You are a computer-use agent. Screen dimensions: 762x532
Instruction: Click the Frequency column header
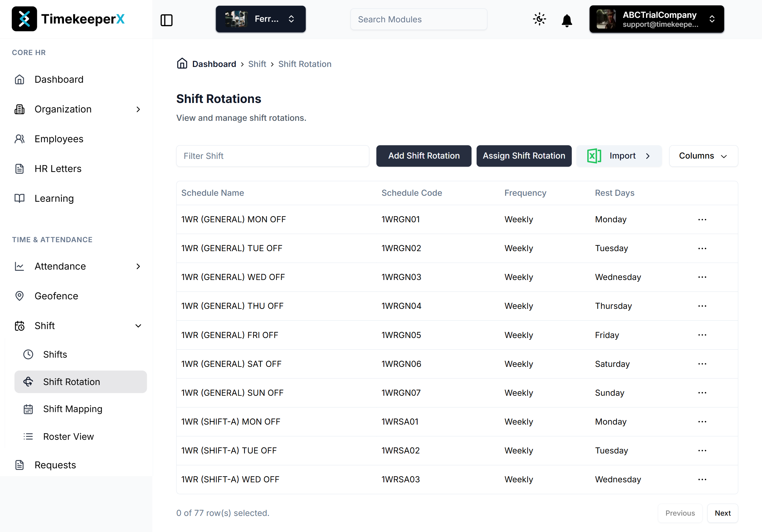(525, 193)
